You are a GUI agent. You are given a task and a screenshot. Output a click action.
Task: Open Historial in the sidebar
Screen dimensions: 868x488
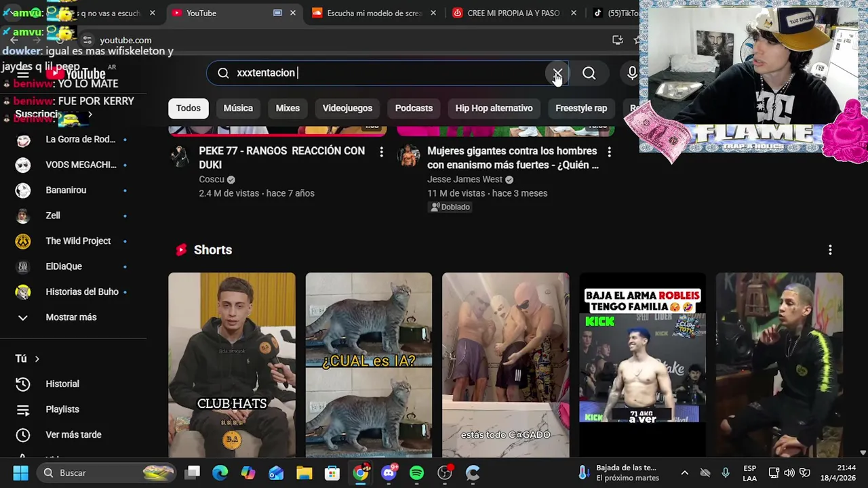point(73,384)
